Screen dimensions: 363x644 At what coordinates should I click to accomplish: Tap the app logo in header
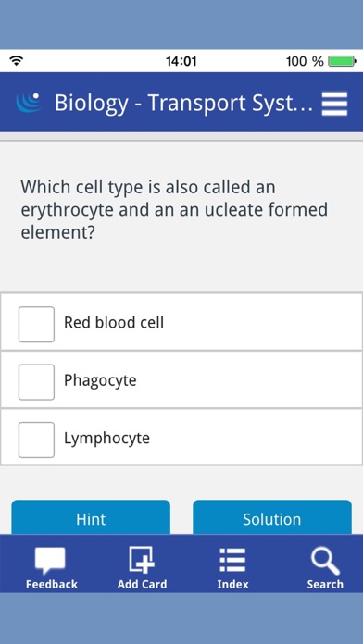pyautogui.click(x=29, y=103)
